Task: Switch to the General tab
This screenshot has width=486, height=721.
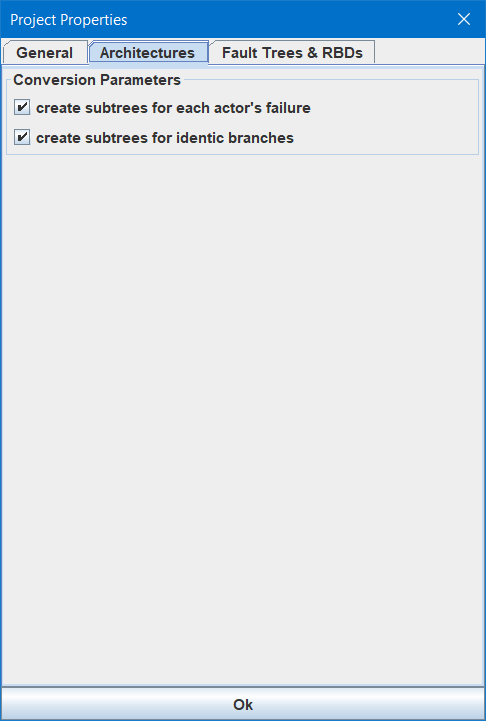Action: [x=45, y=52]
